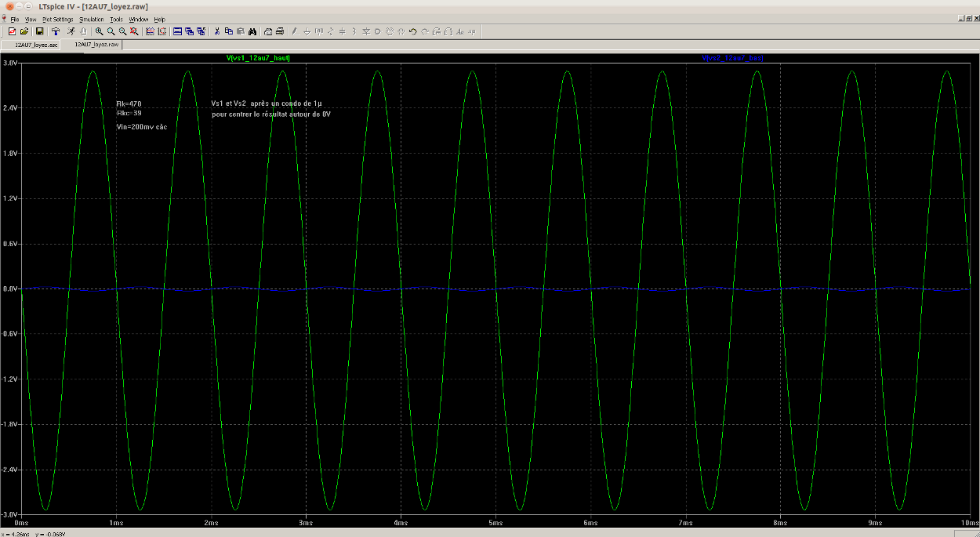The width and height of the screenshot is (980, 537).
Task: Open Find with the binoculars icon
Action: (253, 31)
